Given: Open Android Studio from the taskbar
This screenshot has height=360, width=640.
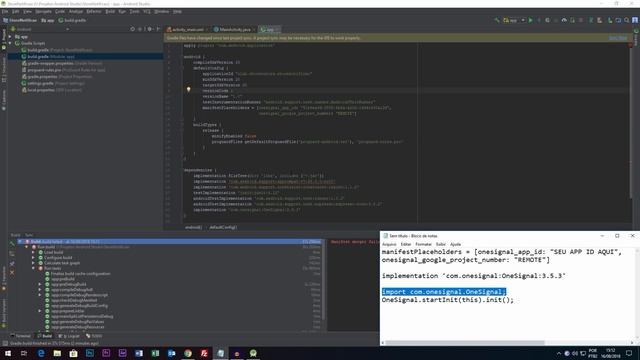Looking at the screenshot, I should coord(253,353).
